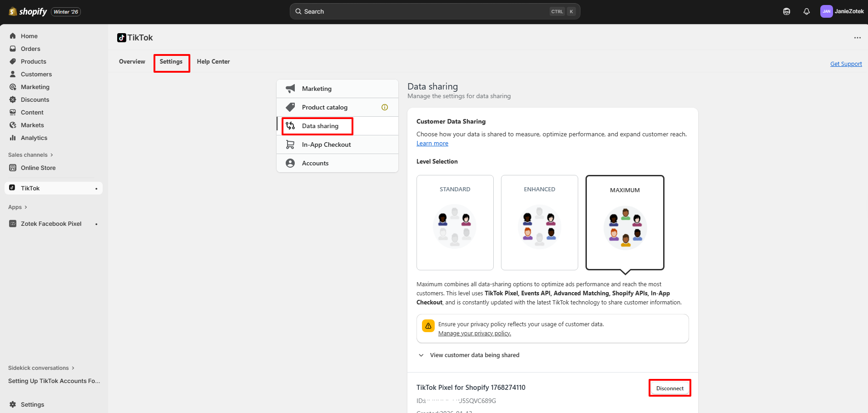The width and height of the screenshot is (868, 413).
Task: Open Analytics from the sidebar
Action: (34, 138)
